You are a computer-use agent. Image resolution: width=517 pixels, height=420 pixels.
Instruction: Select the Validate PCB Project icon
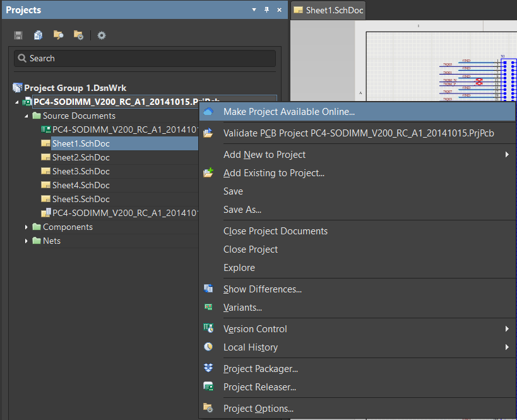(208, 133)
